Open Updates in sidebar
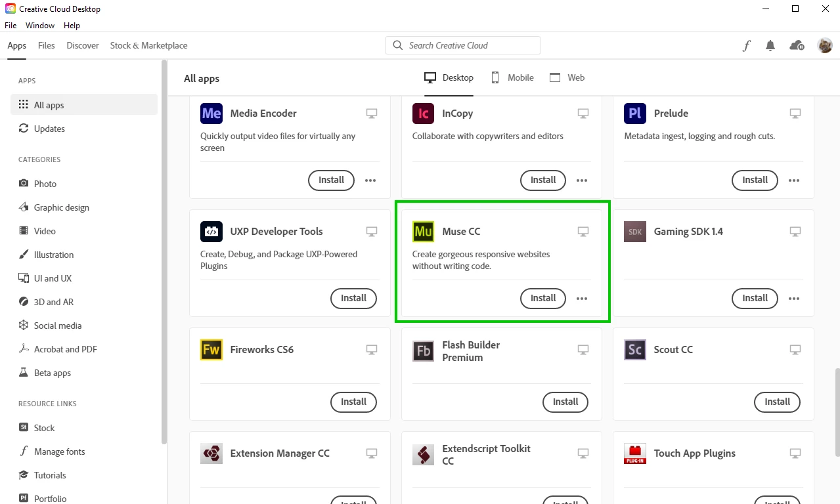 (x=84, y=129)
